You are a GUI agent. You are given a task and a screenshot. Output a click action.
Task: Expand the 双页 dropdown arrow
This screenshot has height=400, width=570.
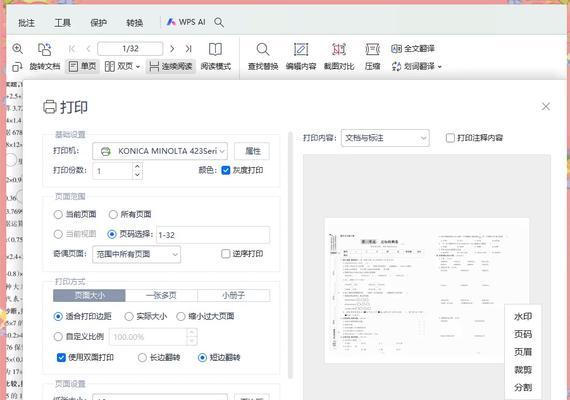coord(138,67)
